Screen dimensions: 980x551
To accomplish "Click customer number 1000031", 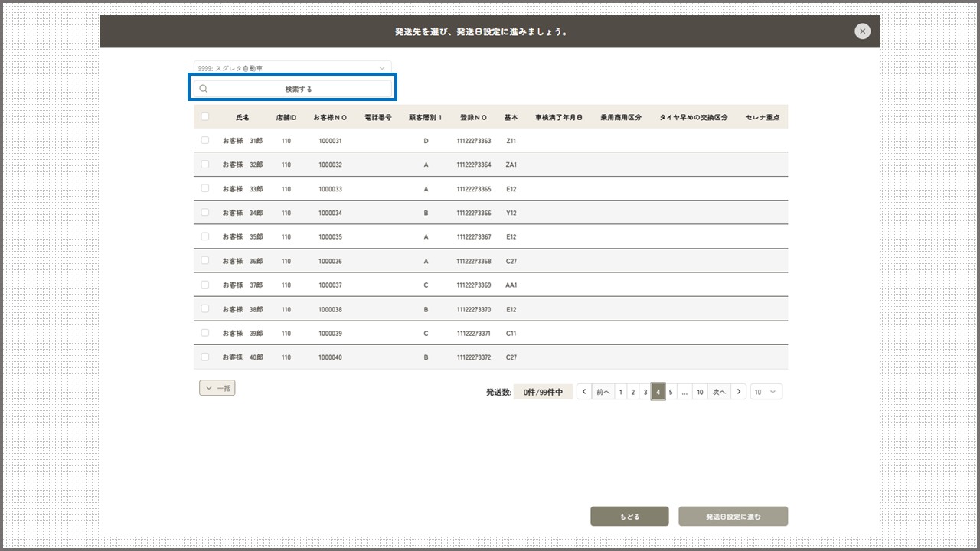I will point(330,141).
